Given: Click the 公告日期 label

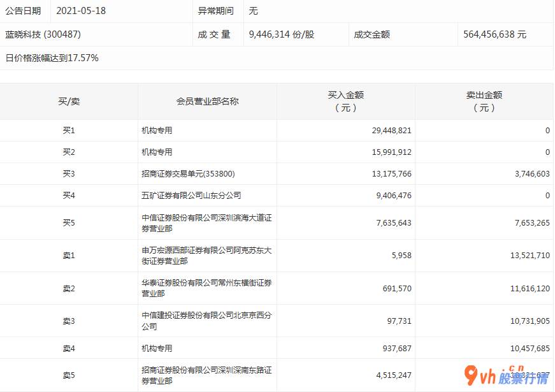Looking at the screenshot, I should (x=23, y=11).
